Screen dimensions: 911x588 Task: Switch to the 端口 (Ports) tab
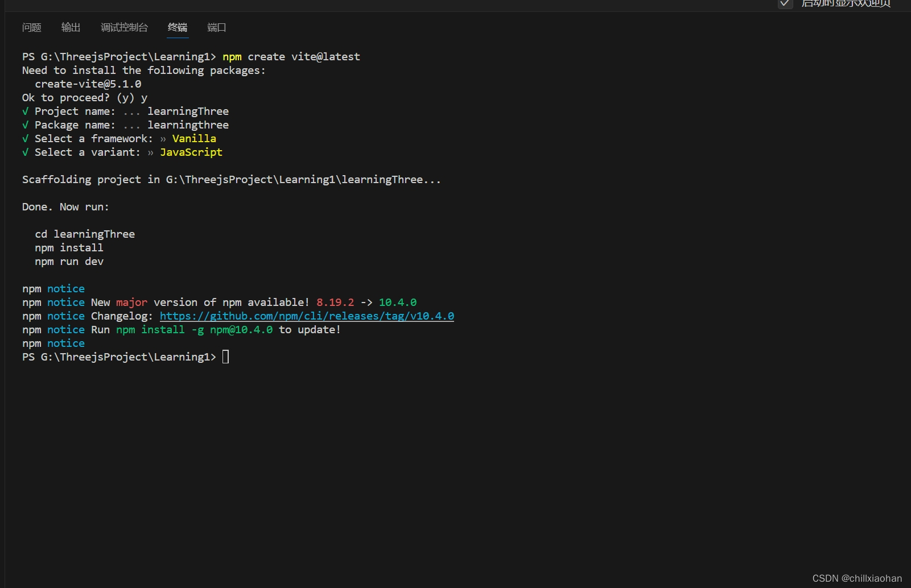(217, 27)
